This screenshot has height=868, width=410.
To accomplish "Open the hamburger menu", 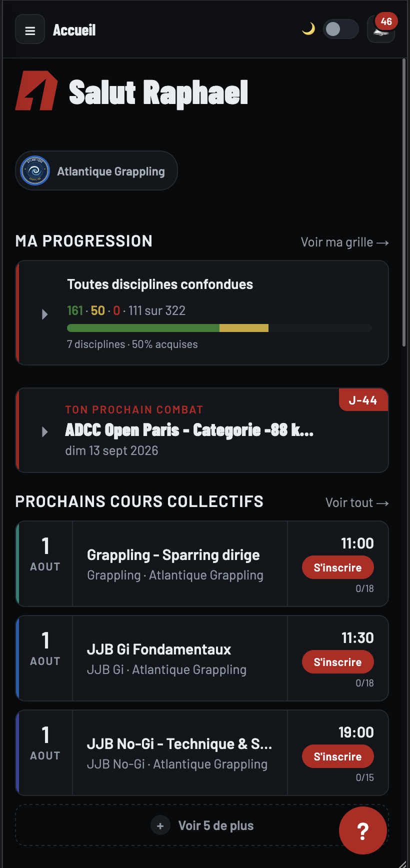I will [x=30, y=29].
